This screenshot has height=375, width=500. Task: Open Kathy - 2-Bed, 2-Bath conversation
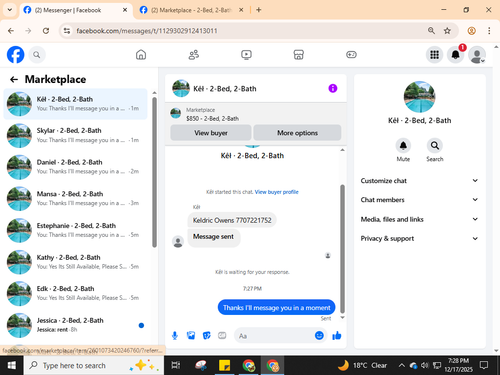click(x=75, y=262)
